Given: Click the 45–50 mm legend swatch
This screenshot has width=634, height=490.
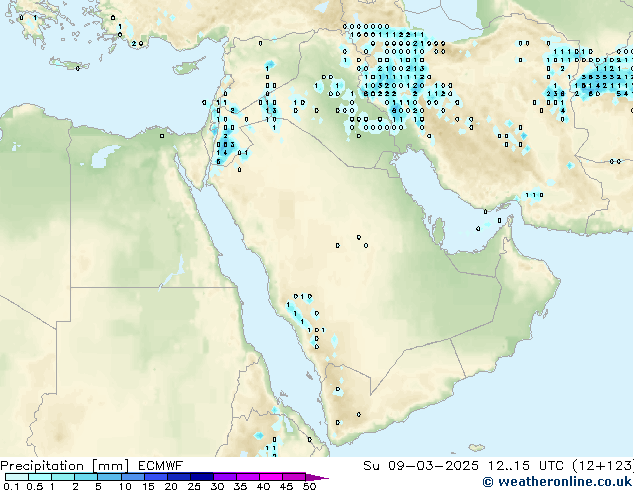Looking at the screenshot, I should (x=294, y=477).
